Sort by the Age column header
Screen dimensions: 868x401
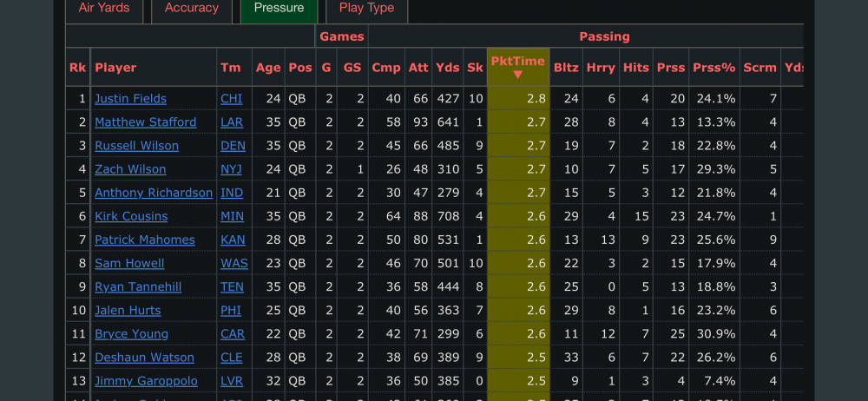click(268, 68)
